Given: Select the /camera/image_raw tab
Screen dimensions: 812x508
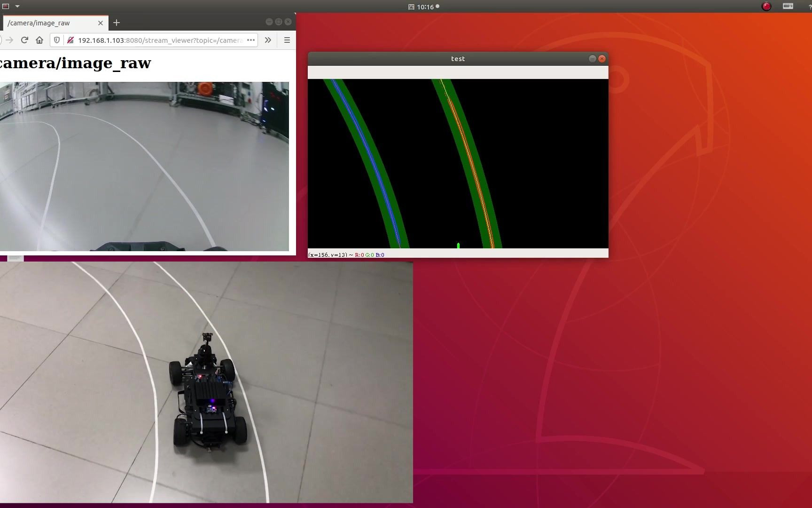Looking at the screenshot, I should point(55,23).
